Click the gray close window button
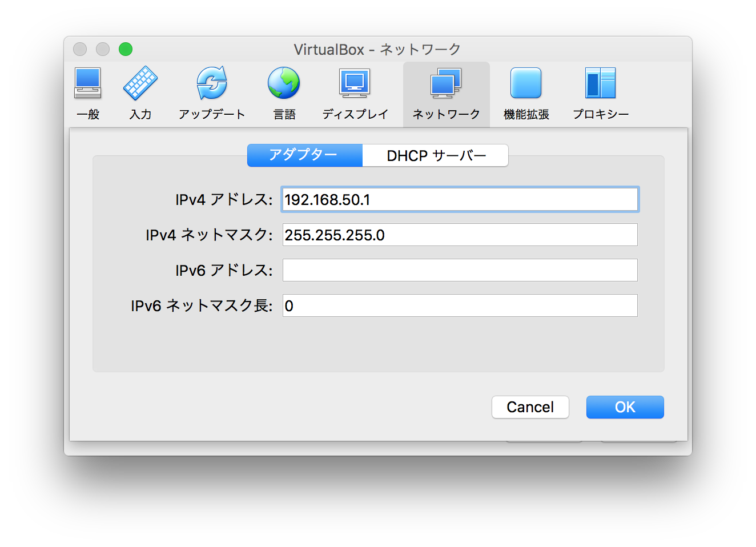Image resolution: width=756 pixels, height=547 pixels. click(x=80, y=49)
